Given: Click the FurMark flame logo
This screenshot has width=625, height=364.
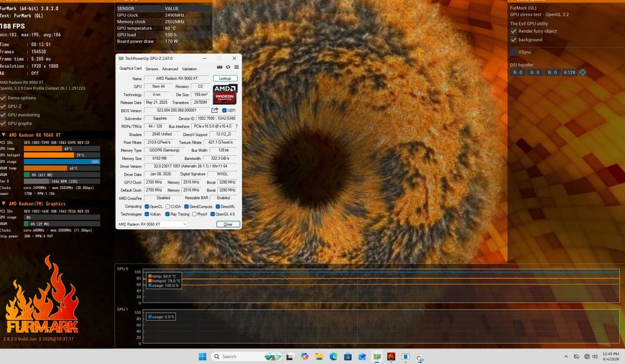Looking at the screenshot, I should tap(42, 295).
